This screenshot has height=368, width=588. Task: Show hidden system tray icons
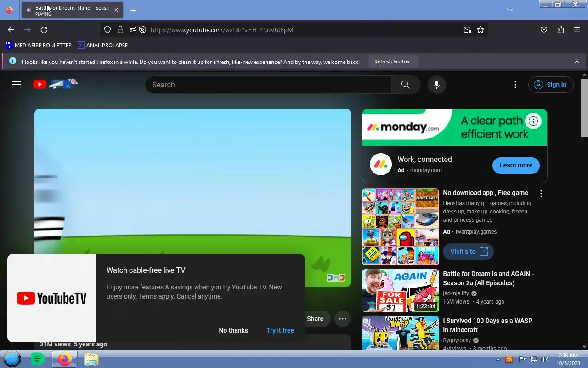tap(498, 359)
